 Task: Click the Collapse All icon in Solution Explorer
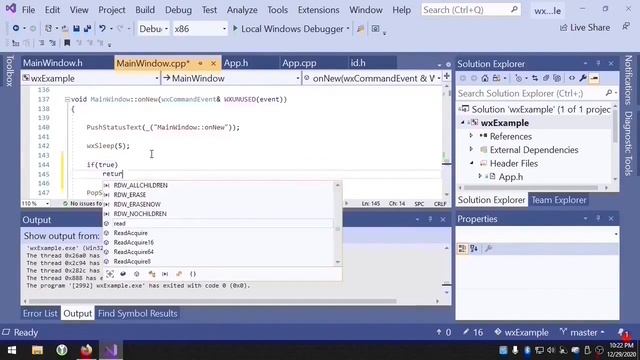point(546,78)
